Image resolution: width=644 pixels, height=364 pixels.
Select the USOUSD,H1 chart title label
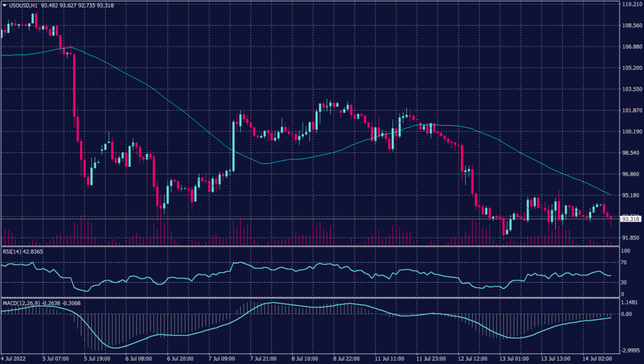(x=22, y=4)
